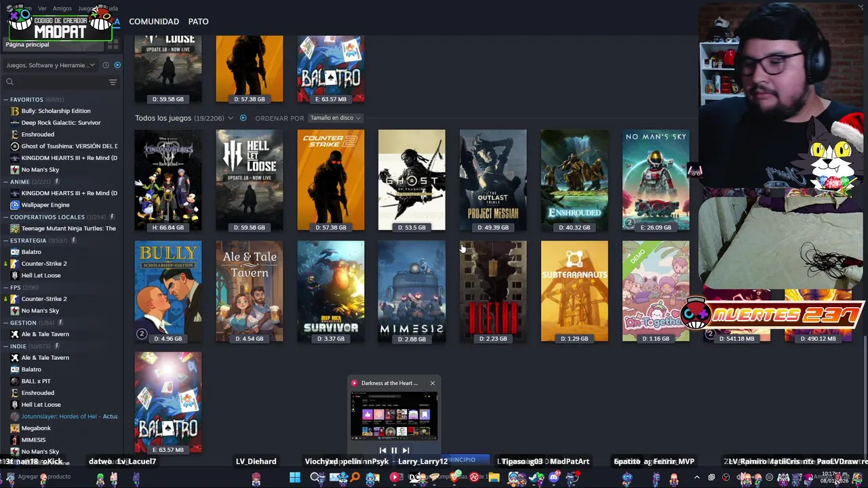Open Ghost of Tsushima cover, 53.5 GB
Screen dimensions: 868x488
(412, 180)
